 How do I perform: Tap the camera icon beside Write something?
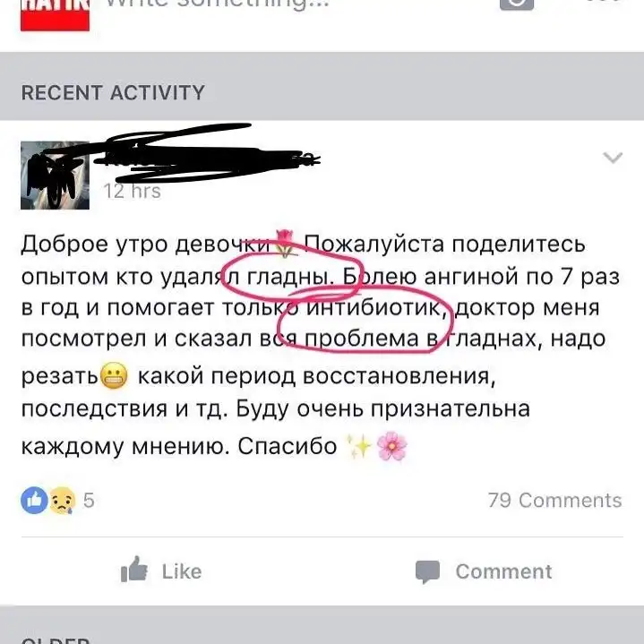[x=517, y=4]
